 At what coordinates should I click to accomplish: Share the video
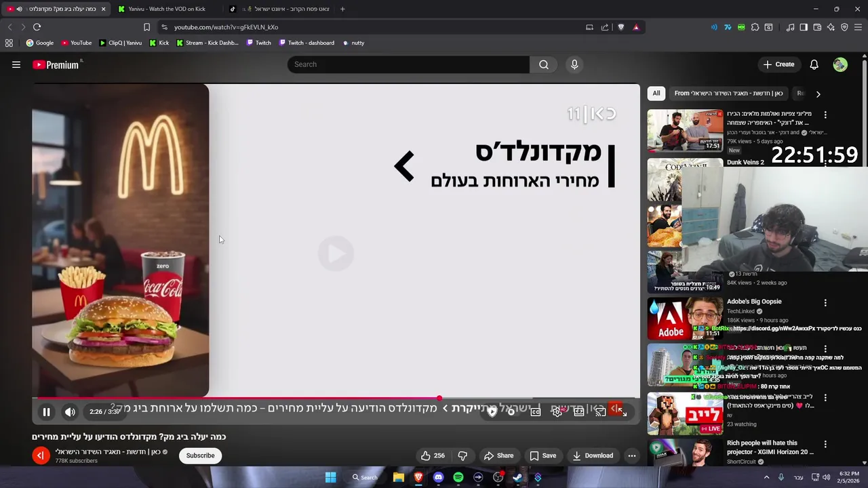(498, 455)
